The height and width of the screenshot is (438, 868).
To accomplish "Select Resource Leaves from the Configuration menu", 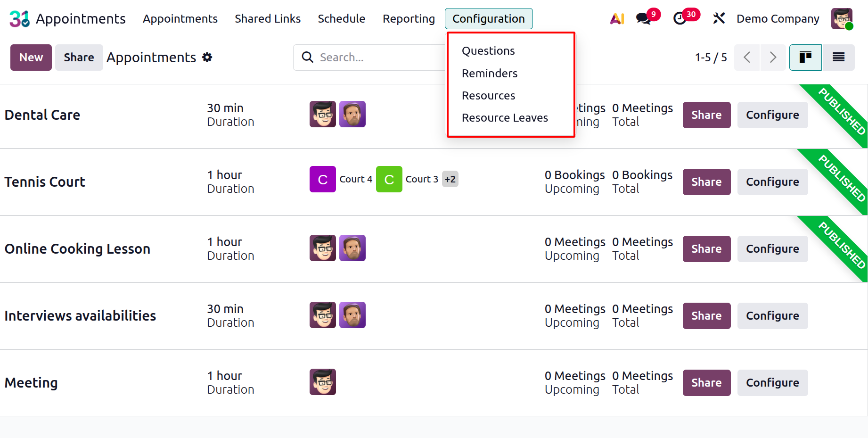I will click(x=505, y=118).
